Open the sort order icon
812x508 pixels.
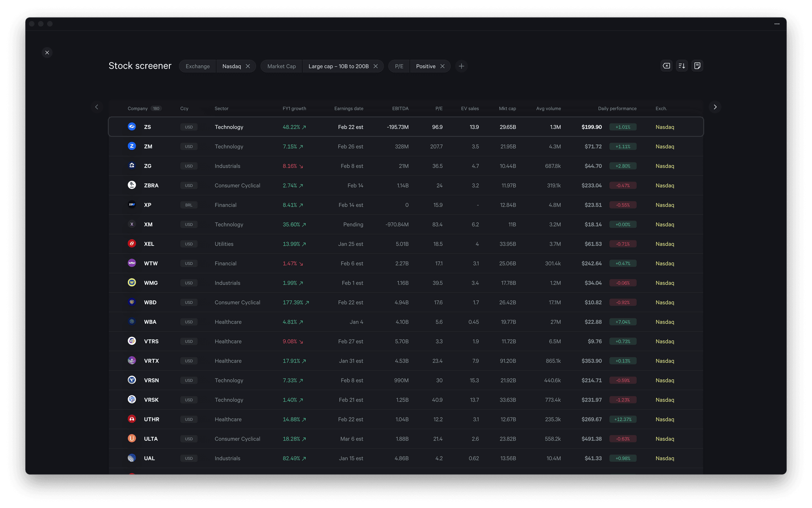coord(682,66)
